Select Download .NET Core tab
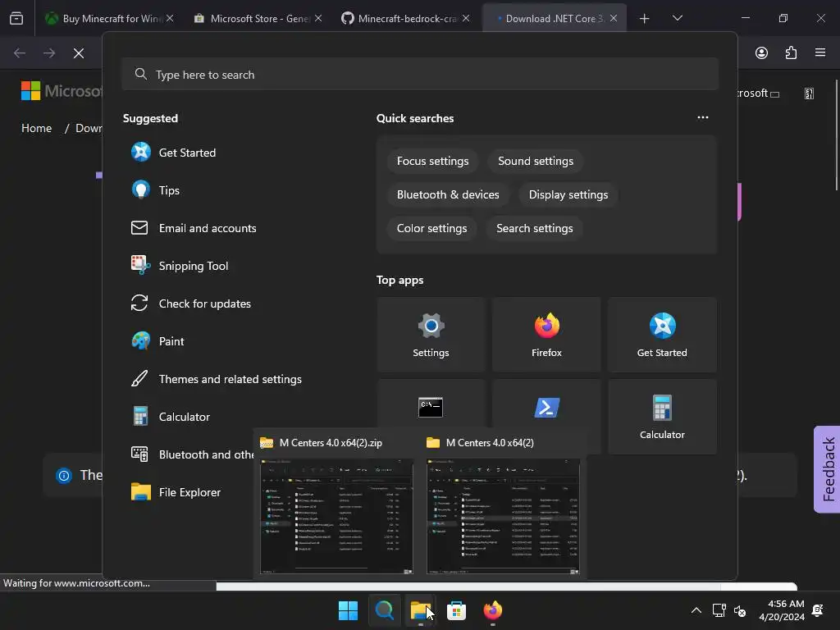Image resolution: width=840 pixels, height=630 pixels. coord(555,18)
